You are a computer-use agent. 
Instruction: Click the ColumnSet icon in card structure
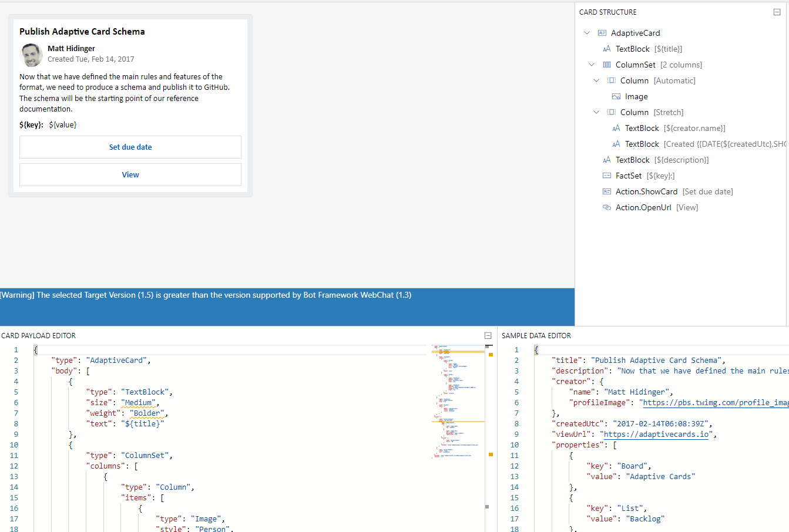[607, 65]
